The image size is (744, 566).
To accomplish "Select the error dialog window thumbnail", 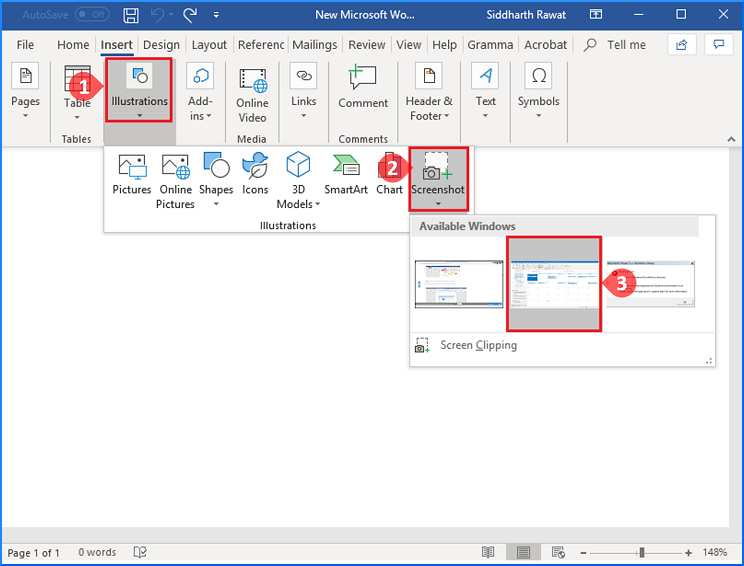I will pyautogui.click(x=651, y=284).
